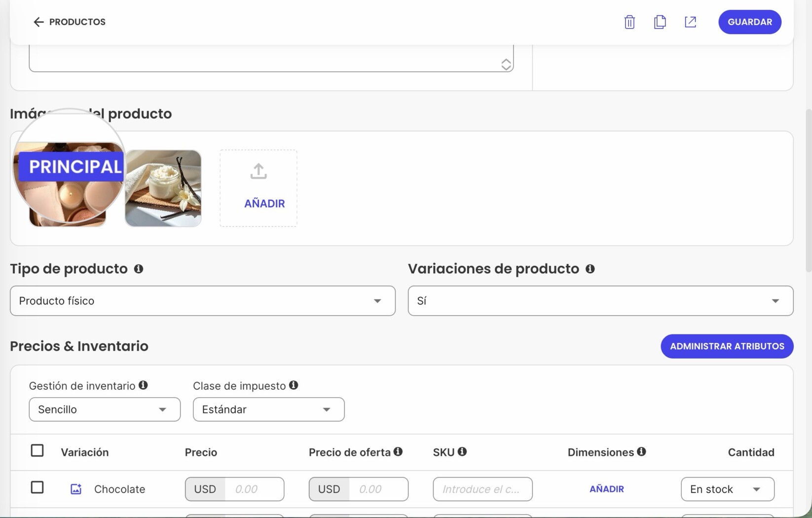The image size is (812, 518).
Task: Show info for Gestión de inventario
Action: click(x=143, y=385)
